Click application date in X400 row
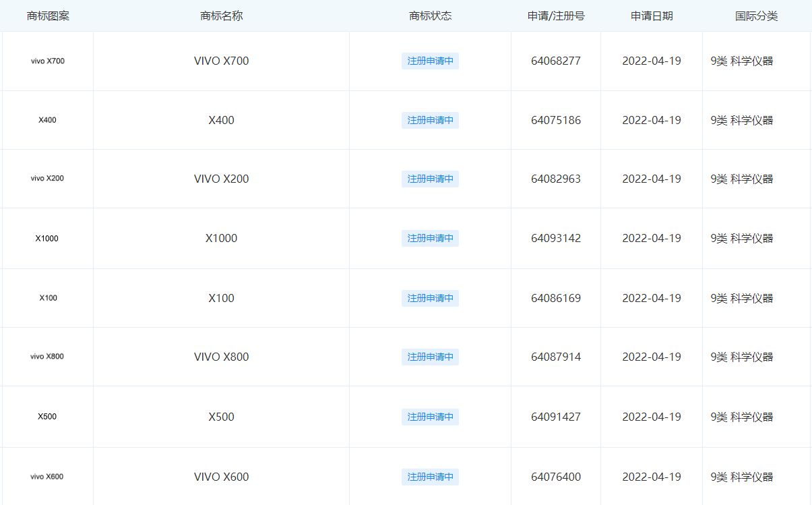 click(x=652, y=120)
